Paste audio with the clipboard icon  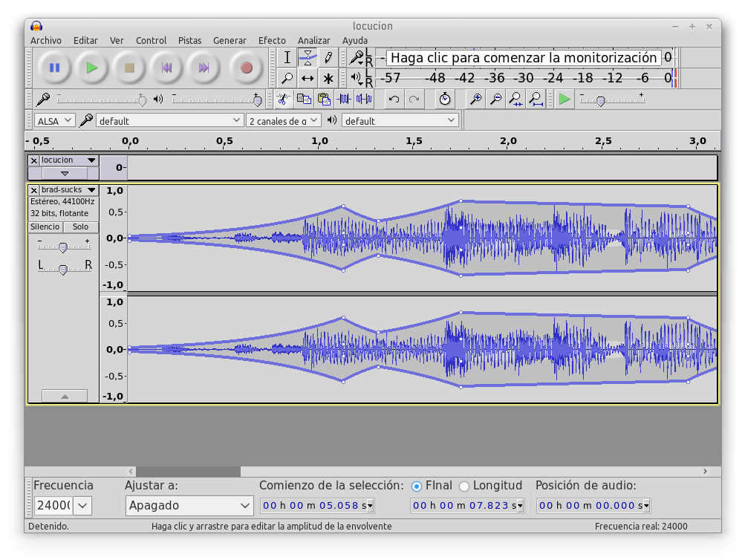click(x=324, y=99)
